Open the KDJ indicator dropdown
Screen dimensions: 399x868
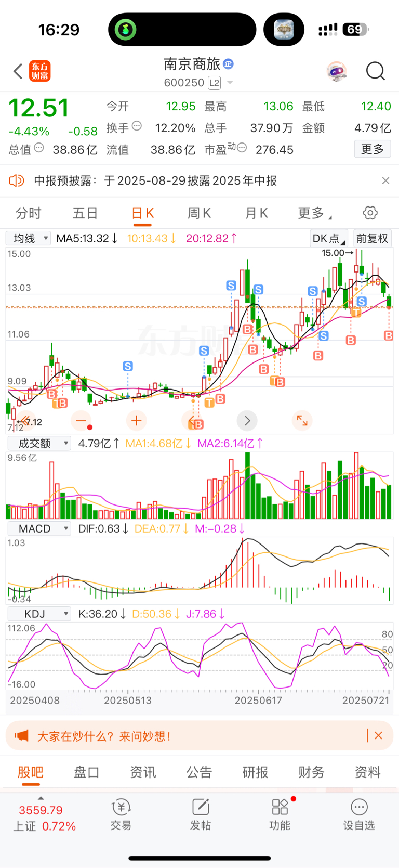coord(39,614)
